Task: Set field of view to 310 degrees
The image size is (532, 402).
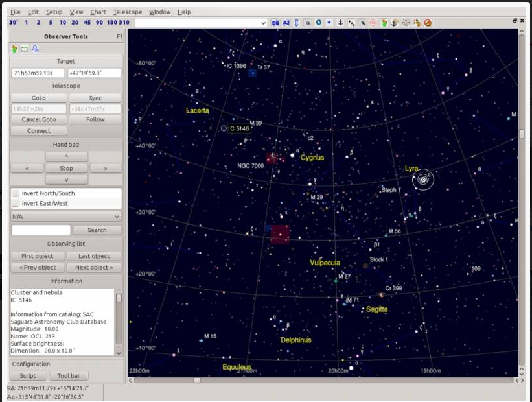Action: [x=124, y=23]
